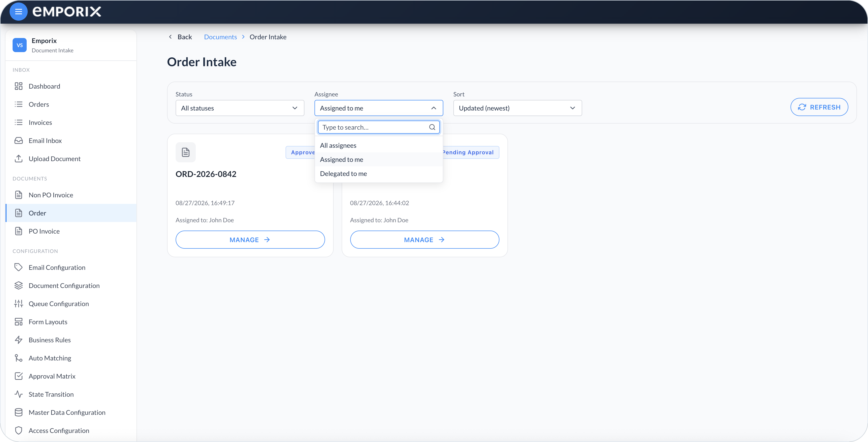Screen dimensions: 868x442
Task: Click the Emporix logo
Action: 67,12
